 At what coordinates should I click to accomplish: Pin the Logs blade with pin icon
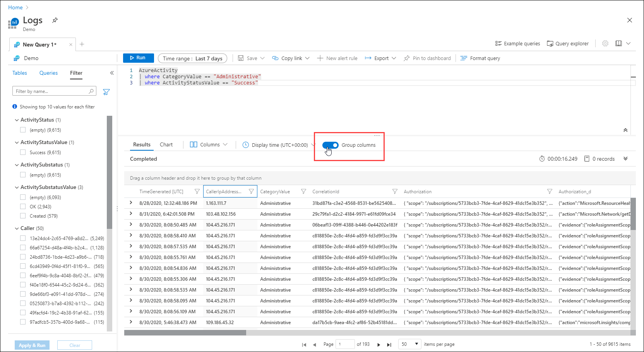55,20
